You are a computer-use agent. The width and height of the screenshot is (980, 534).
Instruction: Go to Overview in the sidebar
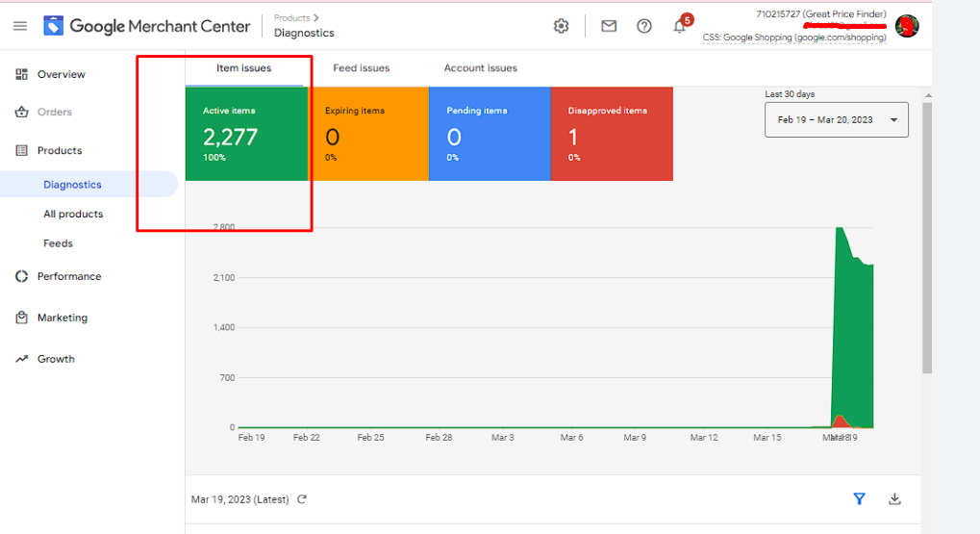pyautogui.click(x=62, y=74)
